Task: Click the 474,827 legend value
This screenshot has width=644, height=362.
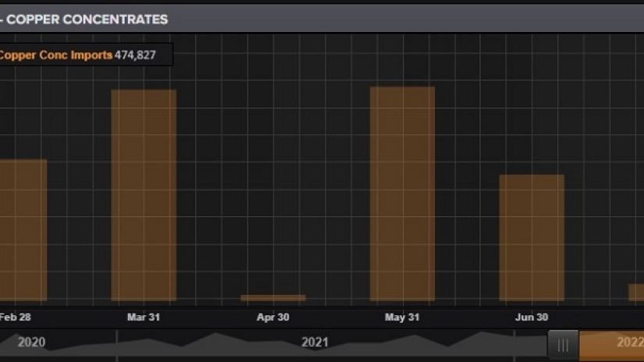Action: (x=135, y=55)
